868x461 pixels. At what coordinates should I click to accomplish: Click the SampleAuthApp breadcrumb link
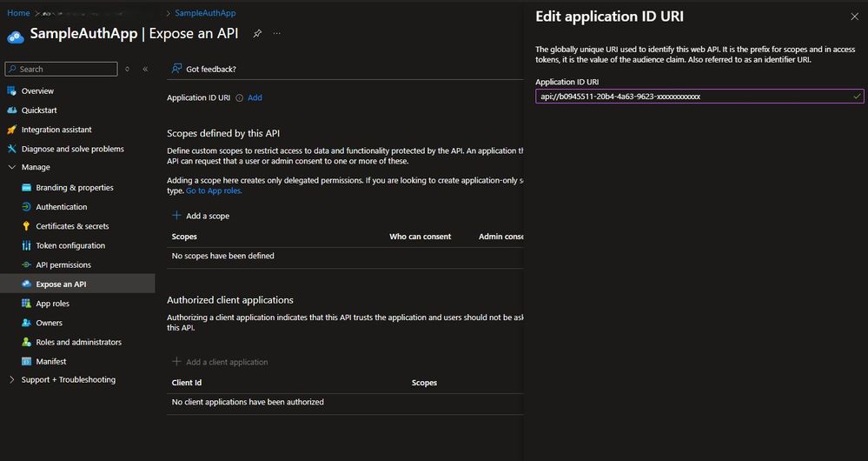205,13
